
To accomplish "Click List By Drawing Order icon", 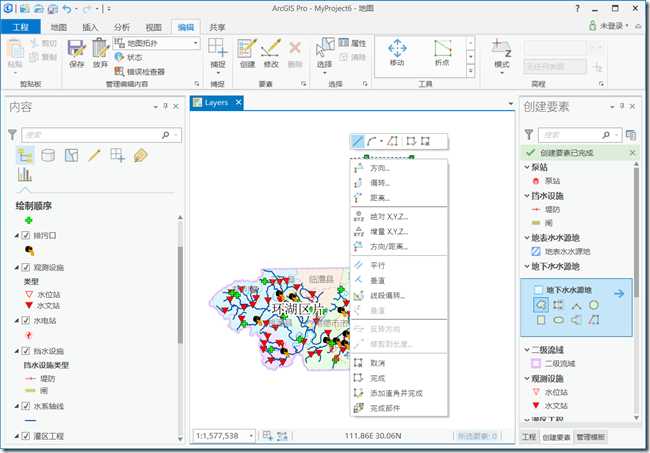I will tap(25, 155).
